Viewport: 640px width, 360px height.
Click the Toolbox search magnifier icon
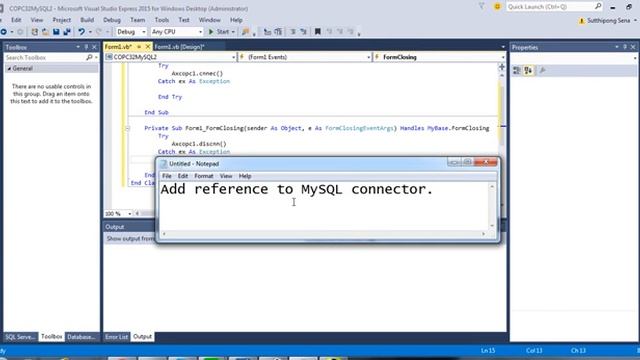[89, 58]
